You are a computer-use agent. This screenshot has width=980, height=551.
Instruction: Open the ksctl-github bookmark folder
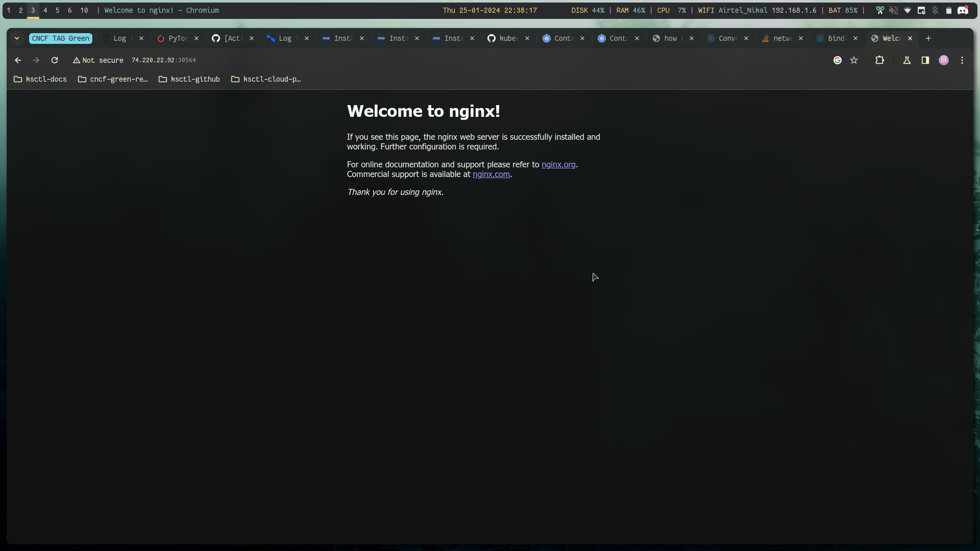click(189, 79)
